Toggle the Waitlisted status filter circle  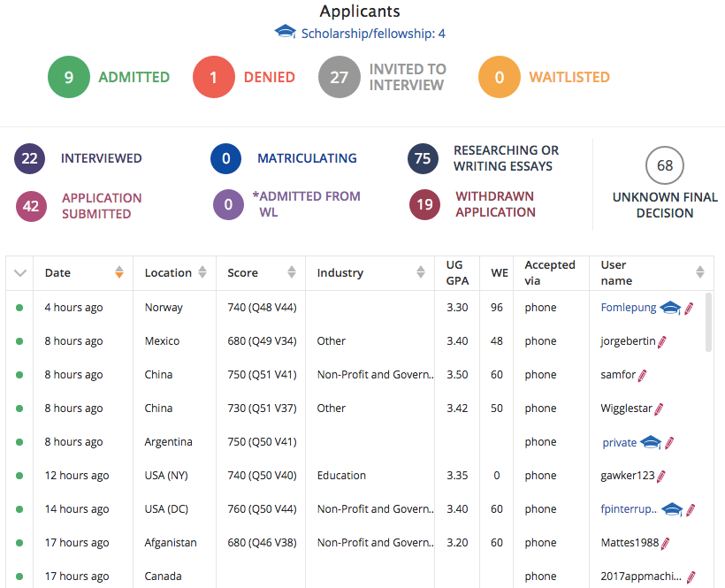pyautogui.click(x=500, y=77)
